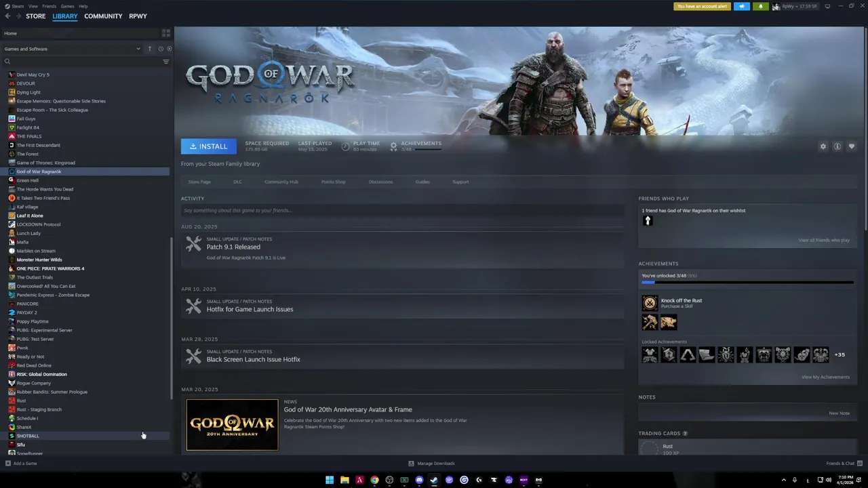Open God of War 20th Anniversary thumbnail

(x=232, y=425)
